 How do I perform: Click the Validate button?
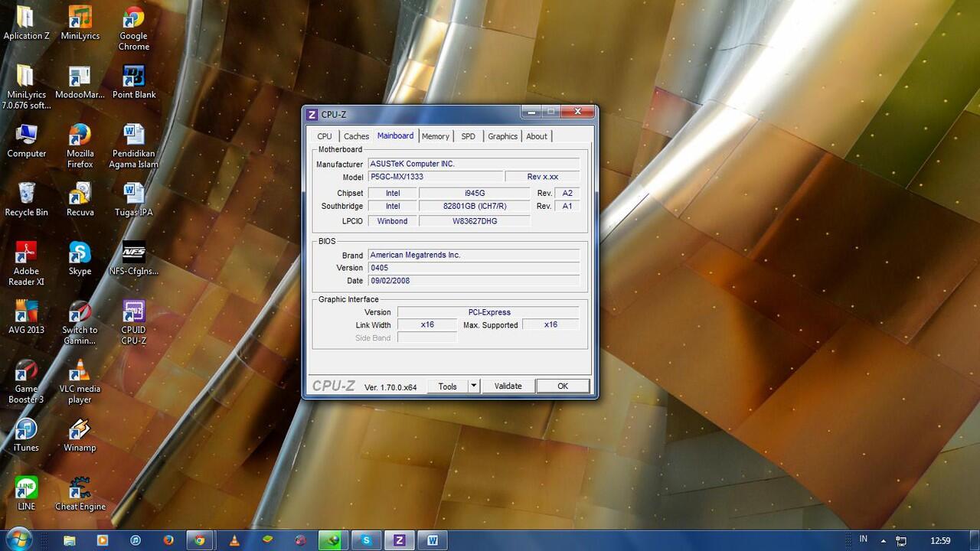point(508,386)
